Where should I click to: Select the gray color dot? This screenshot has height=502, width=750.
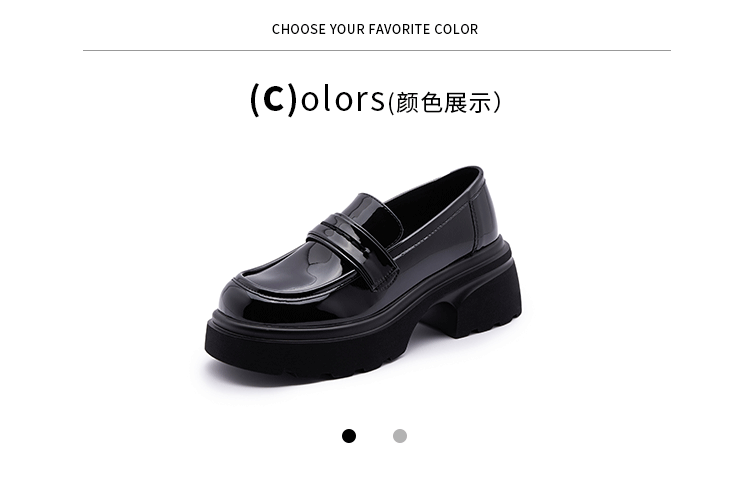point(400,436)
